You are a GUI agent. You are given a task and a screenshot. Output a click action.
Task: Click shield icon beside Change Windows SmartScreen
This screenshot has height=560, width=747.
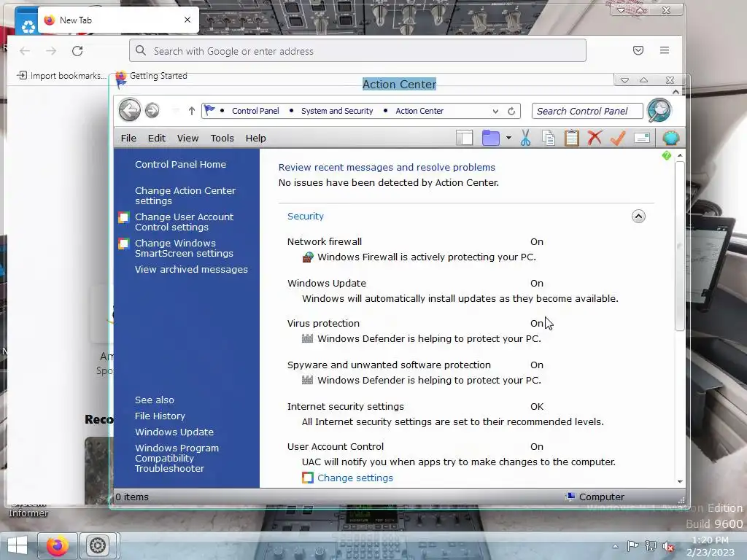(123, 244)
